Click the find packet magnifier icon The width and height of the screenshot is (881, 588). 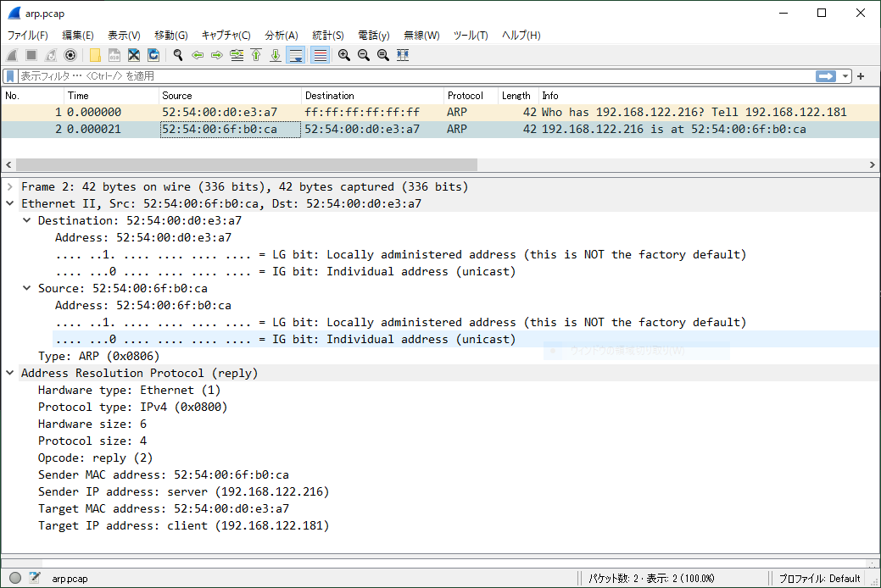178,55
